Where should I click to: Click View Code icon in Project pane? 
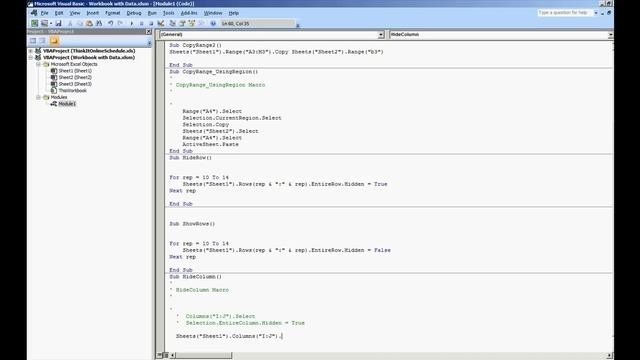(33, 40)
